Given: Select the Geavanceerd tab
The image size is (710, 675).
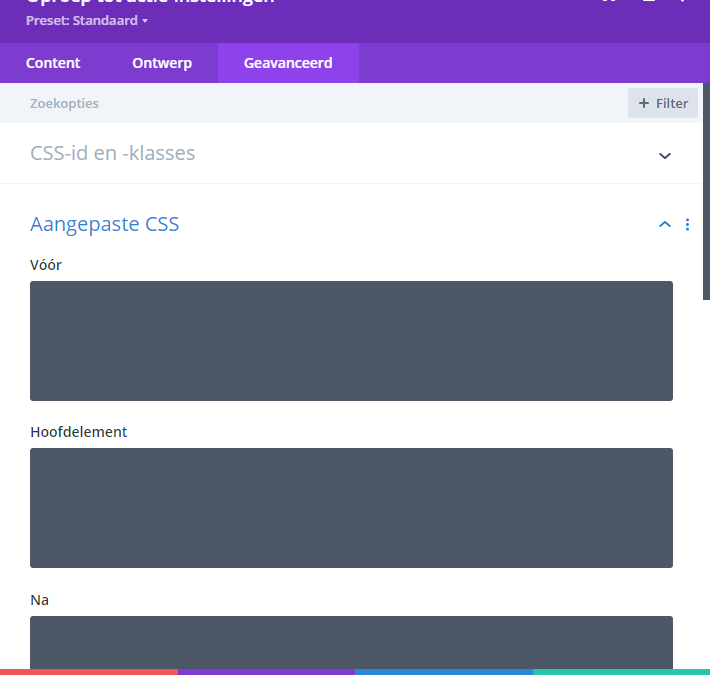Looking at the screenshot, I should click(288, 63).
